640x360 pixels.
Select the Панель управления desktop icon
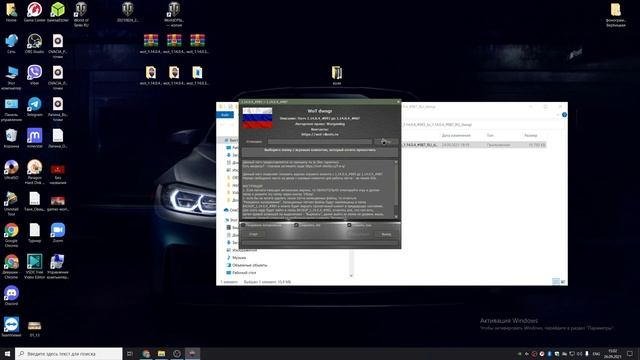pyautogui.click(x=11, y=109)
